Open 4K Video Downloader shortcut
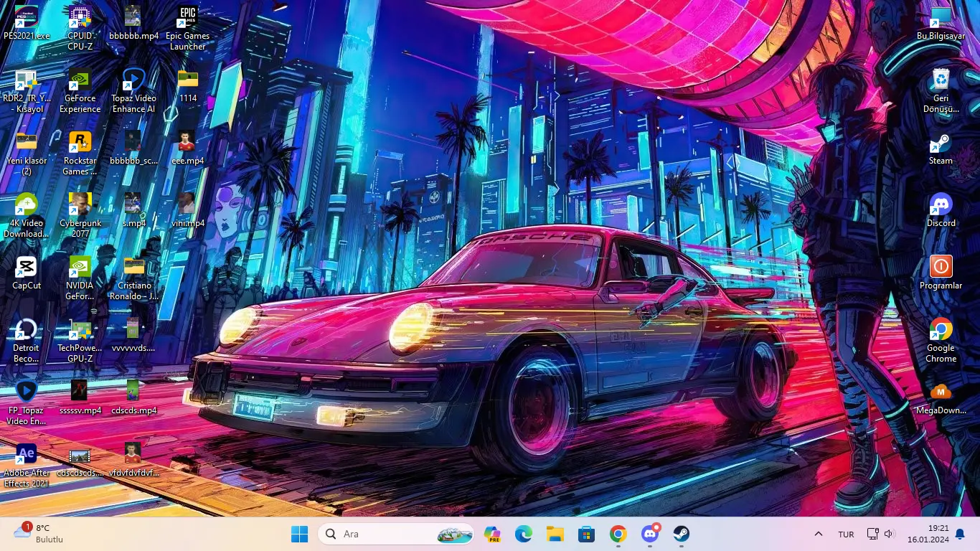The width and height of the screenshot is (980, 551). point(27,215)
